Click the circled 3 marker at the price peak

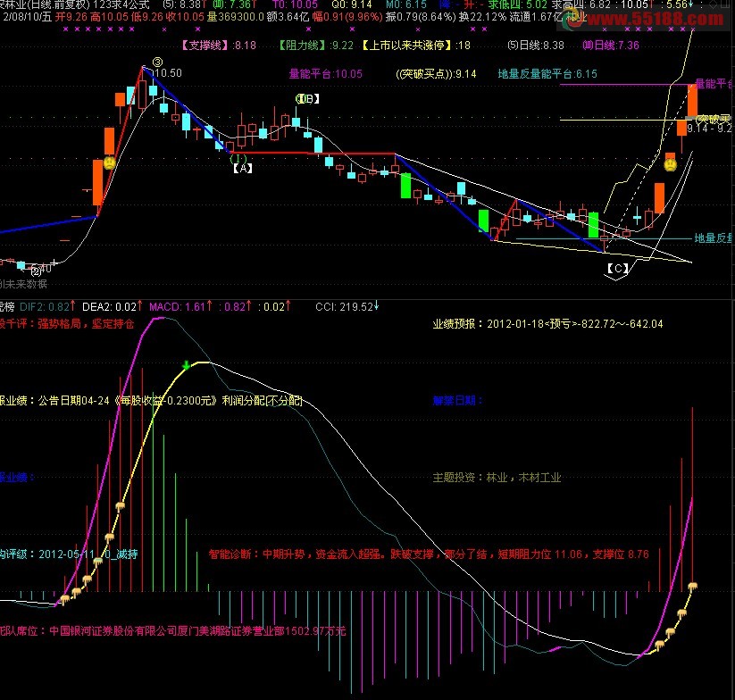pyautogui.click(x=157, y=62)
